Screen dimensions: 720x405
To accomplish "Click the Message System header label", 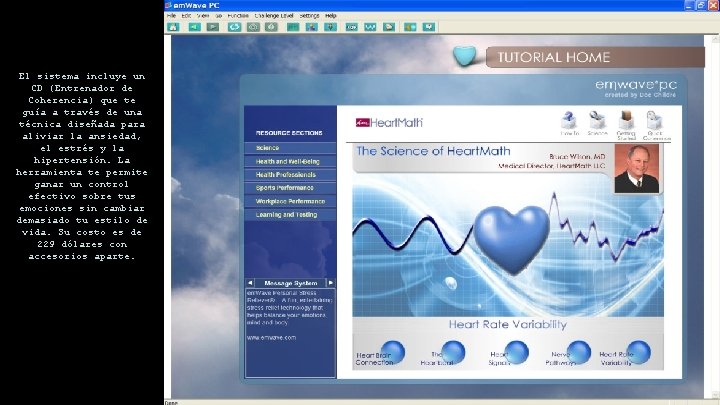I will [x=290, y=283].
